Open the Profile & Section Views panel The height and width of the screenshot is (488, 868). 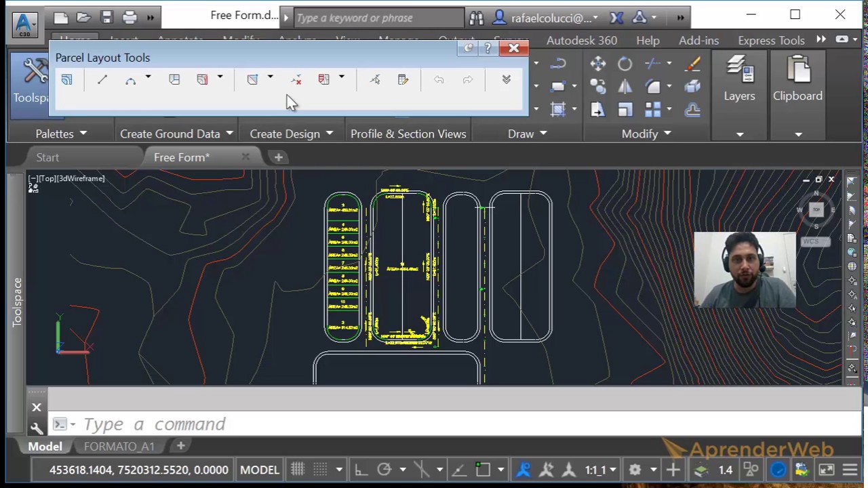point(408,134)
